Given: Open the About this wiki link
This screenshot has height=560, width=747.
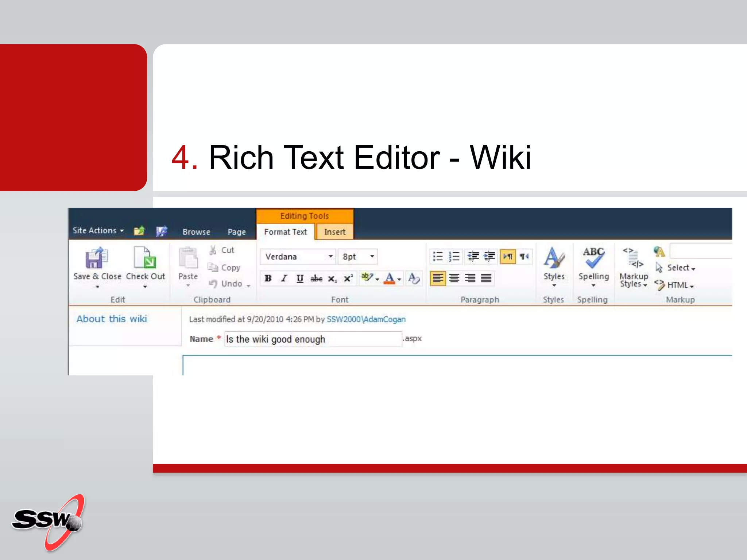Looking at the screenshot, I should tap(112, 319).
